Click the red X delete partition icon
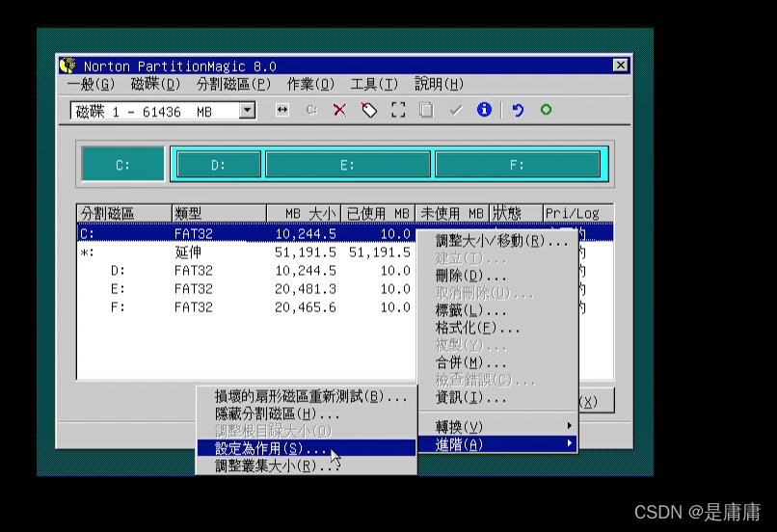The image size is (777, 532). tap(340, 110)
